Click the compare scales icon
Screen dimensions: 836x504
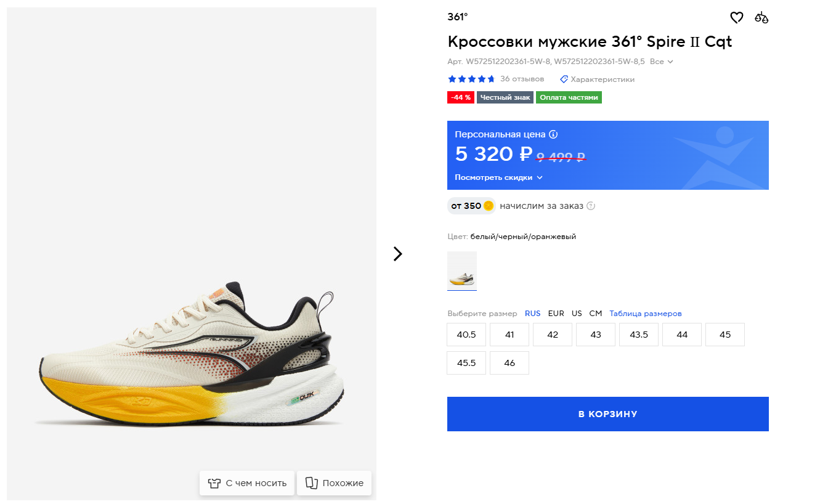click(761, 17)
